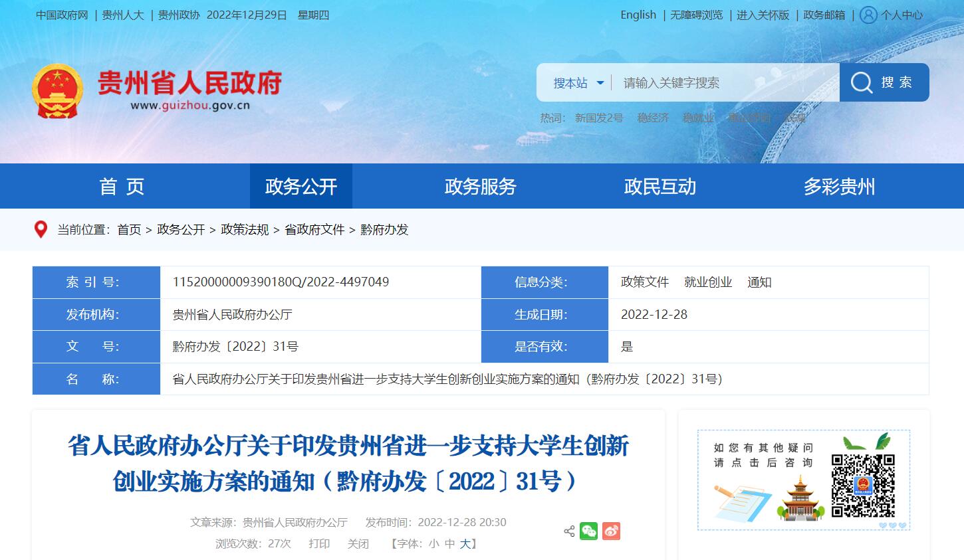Click the share icon beside WeChat

coord(569,531)
